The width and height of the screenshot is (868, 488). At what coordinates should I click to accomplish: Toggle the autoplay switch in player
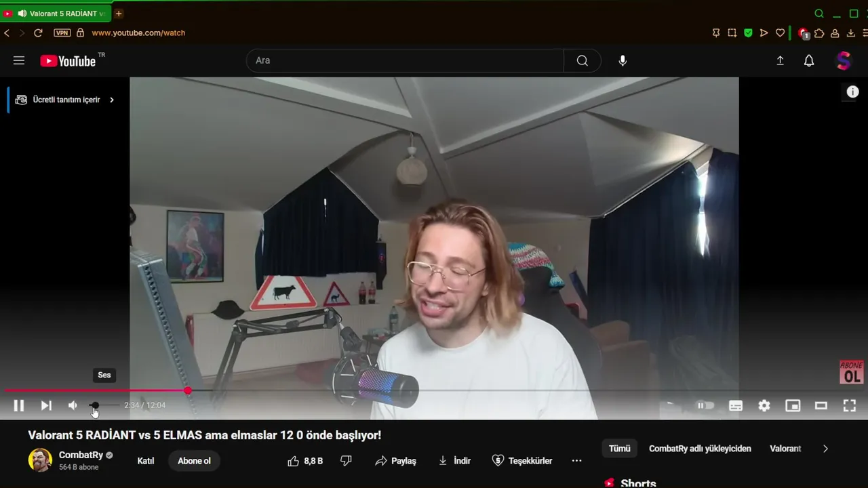(705, 405)
